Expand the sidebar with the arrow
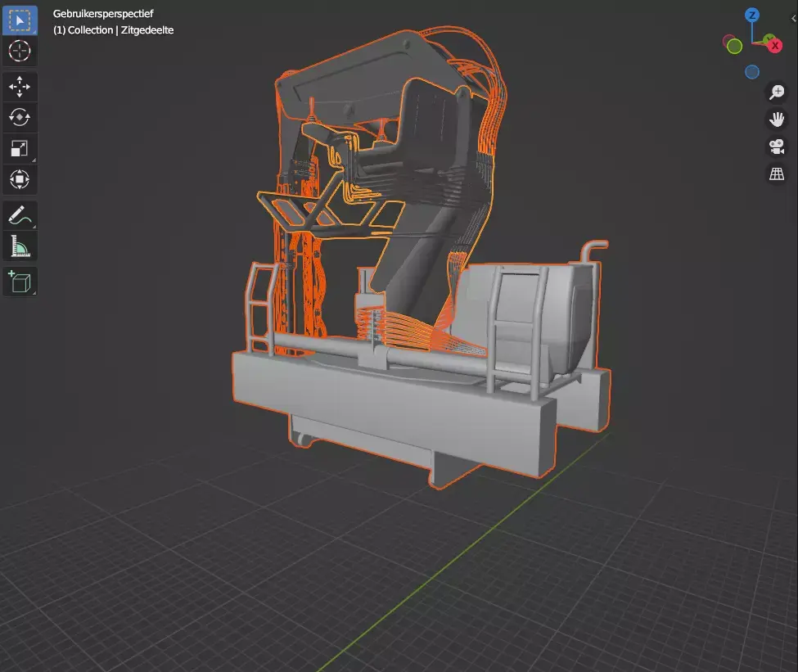The height and width of the screenshot is (672, 798). (x=793, y=18)
